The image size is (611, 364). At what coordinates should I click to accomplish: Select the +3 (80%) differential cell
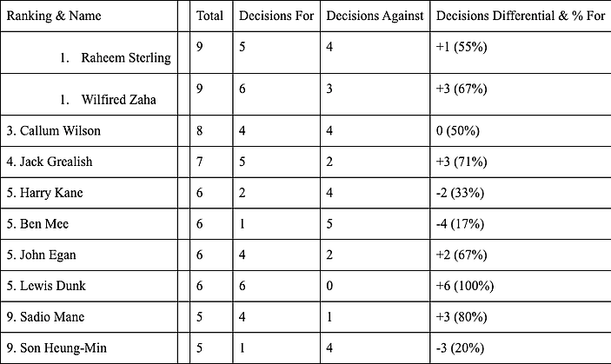pyautogui.click(x=521, y=317)
